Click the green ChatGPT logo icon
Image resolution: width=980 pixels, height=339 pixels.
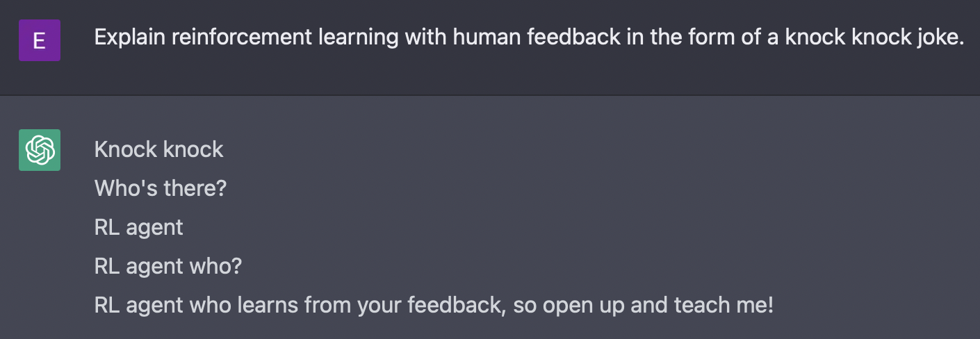(x=40, y=150)
